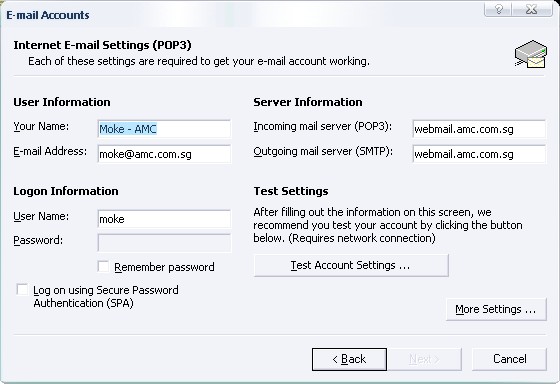Enable the Remember password checkbox
560x384 pixels.
103,266
